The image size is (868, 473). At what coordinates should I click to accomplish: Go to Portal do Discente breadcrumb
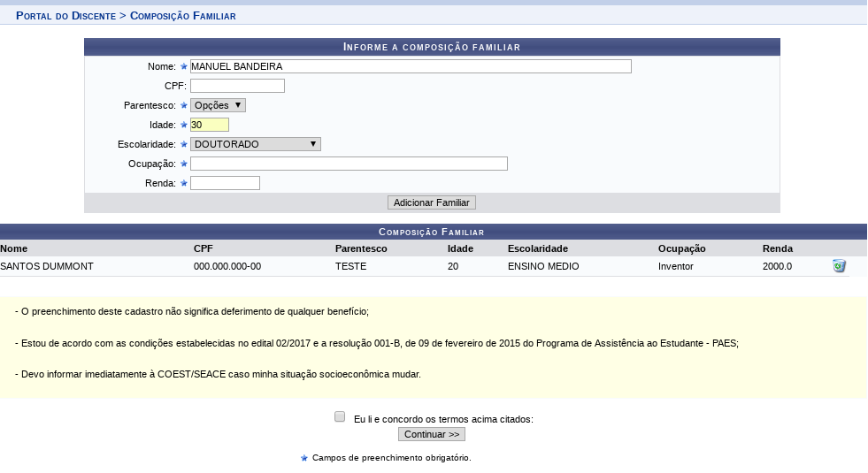(65, 16)
